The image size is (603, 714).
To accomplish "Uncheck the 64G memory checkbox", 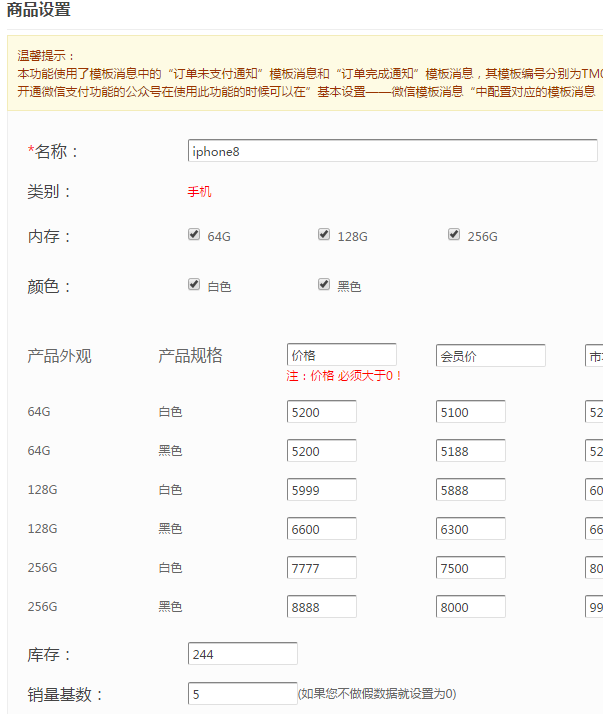I will coord(194,235).
